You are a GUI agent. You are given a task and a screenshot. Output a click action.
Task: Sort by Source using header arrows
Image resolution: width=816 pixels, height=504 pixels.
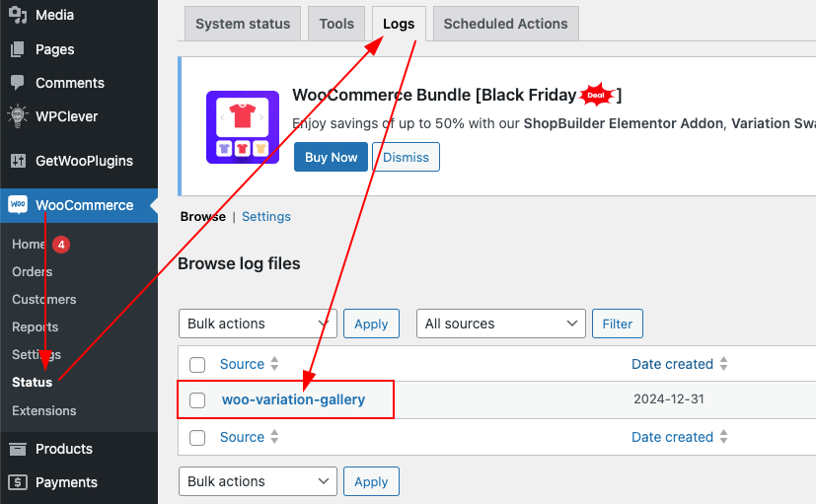(x=274, y=364)
